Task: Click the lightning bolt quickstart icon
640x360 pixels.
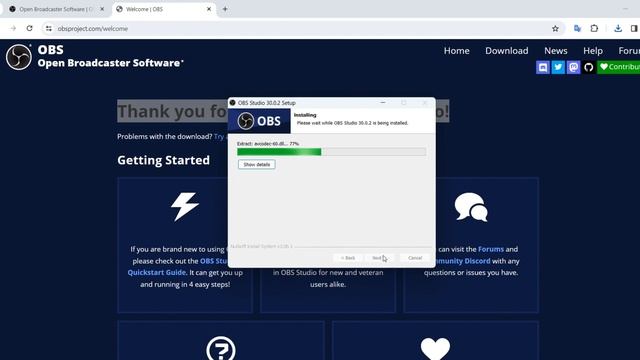Action: point(185,207)
